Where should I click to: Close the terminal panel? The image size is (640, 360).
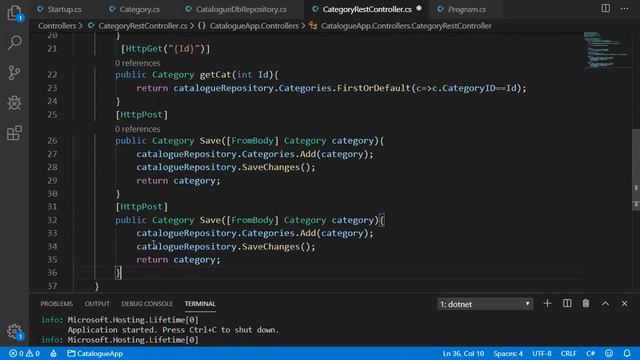click(624, 304)
